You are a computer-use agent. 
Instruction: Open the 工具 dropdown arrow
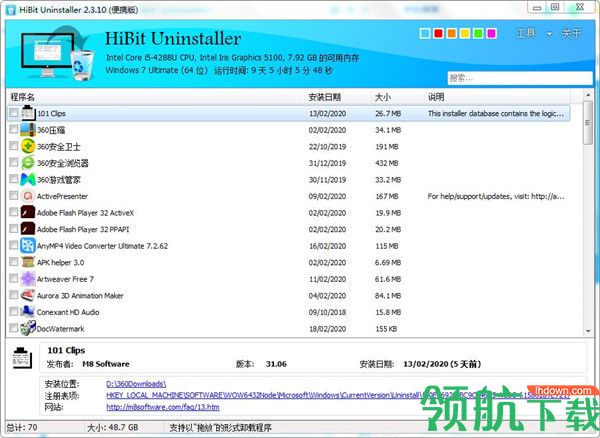pyautogui.click(x=549, y=34)
